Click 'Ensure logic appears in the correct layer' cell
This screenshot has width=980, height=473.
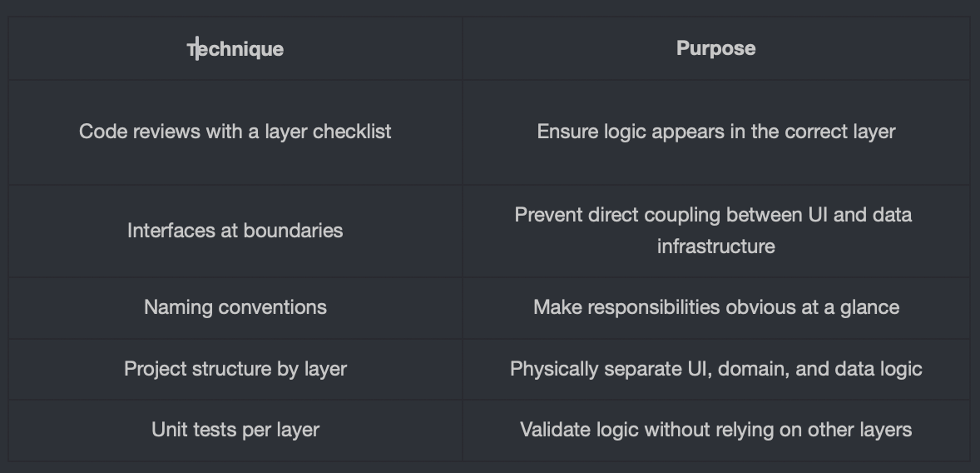(x=716, y=132)
